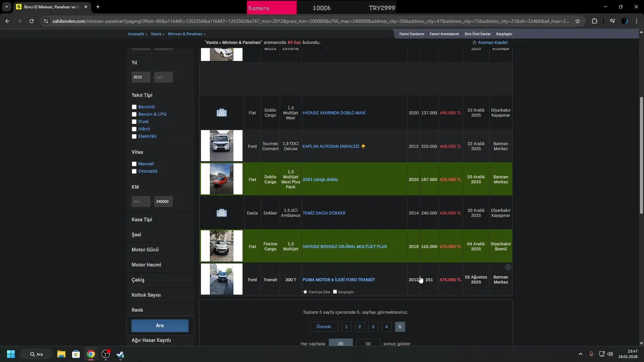Bookmark this page with the star icon
The height and width of the screenshot is (362, 644).
(578, 21)
